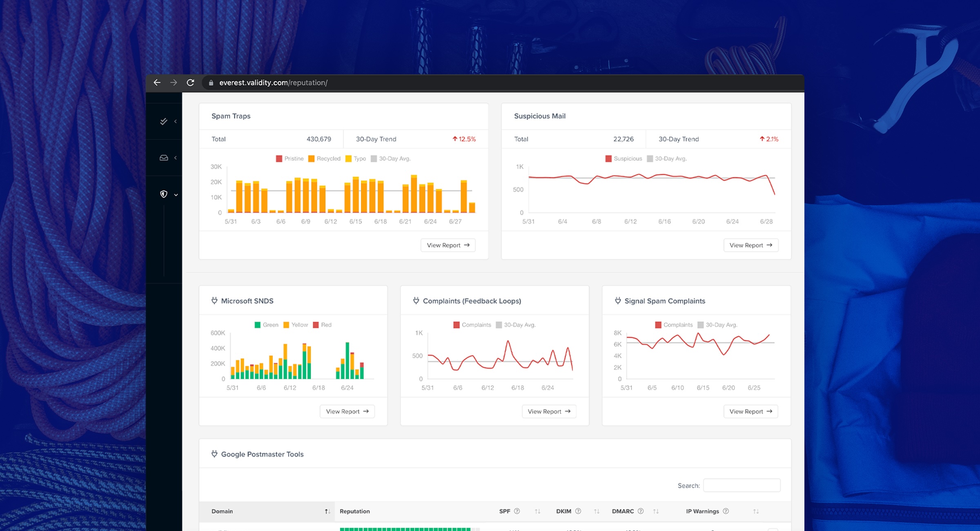Reload the page with the refresh icon
Image resolution: width=980 pixels, height=531 pixels.
coord(190,83)
